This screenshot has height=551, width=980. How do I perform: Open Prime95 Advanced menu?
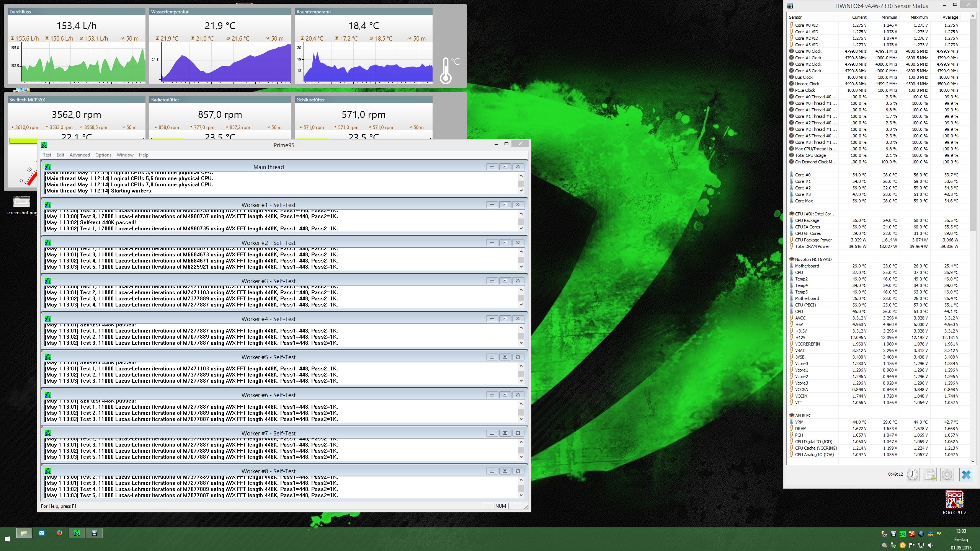click(x=80, y=155)
